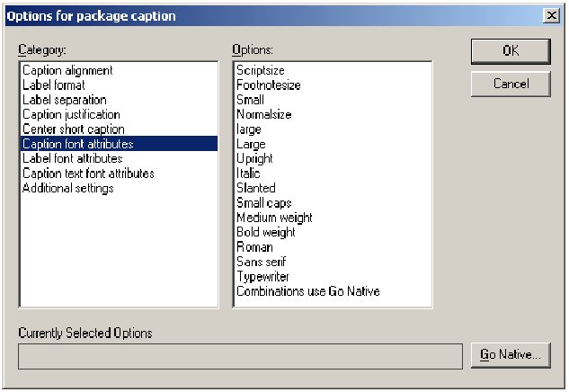Screen dimensions: 569x392
Task: Select Sans serif font option
Action: [x=262, y=262]
